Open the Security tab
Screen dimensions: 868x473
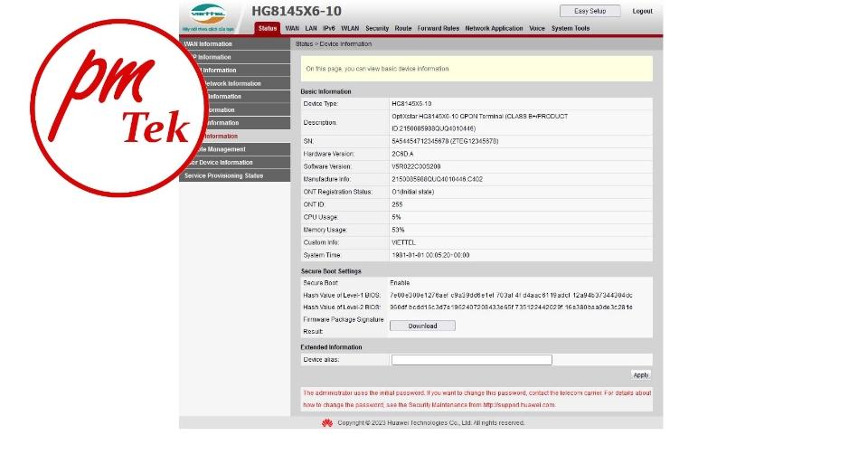coord(377,28)
